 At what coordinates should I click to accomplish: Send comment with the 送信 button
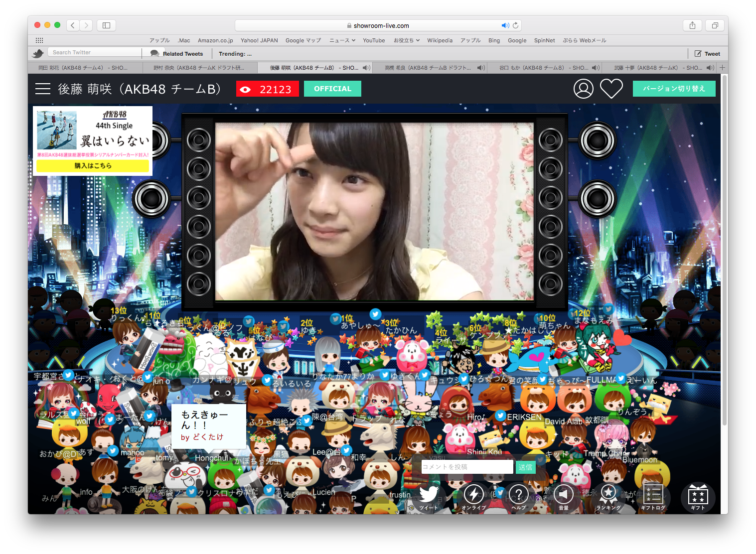click(525, 467)
